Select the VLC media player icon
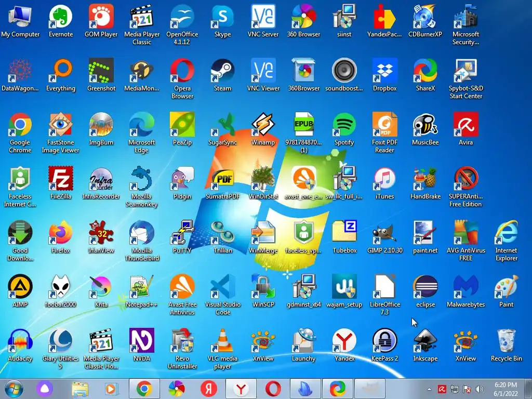This screenshot has height=399, width=532. click(x=222, y=349)
